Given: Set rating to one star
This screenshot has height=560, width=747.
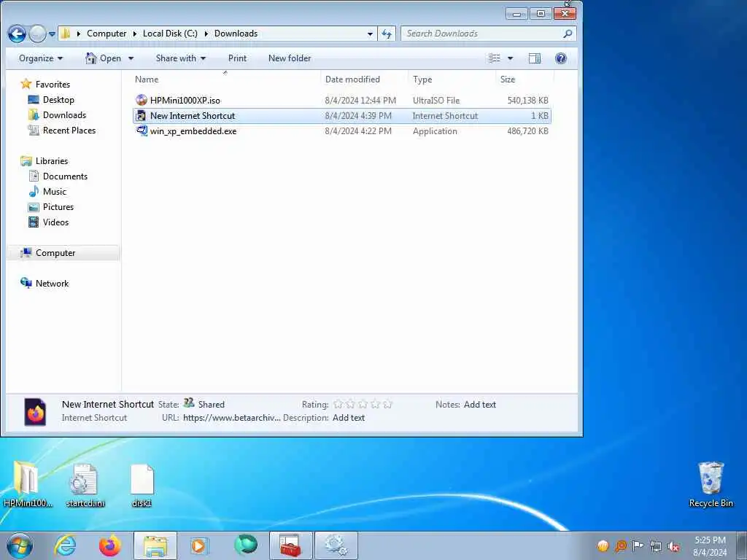Looking at the screenshot, I should (338, 404).
